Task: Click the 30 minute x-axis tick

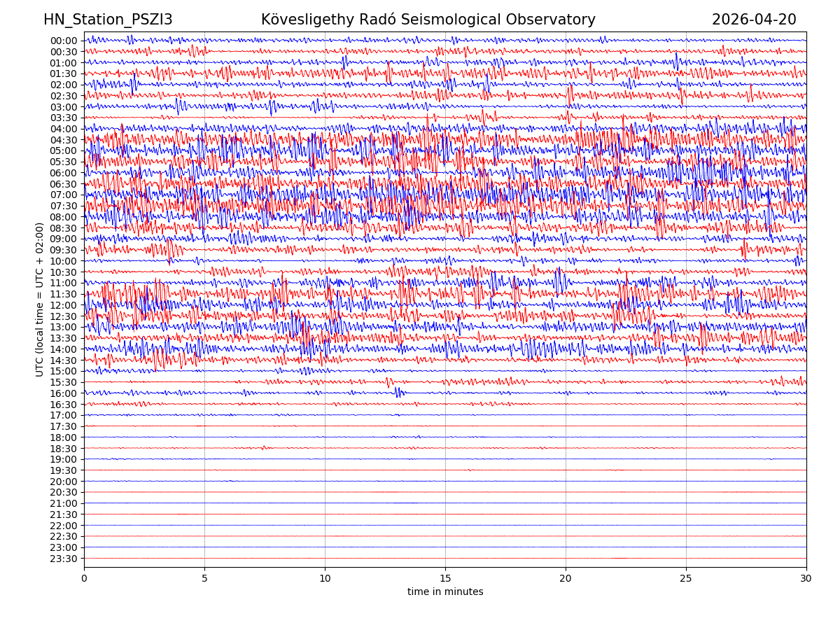Action: coord(806,578)
